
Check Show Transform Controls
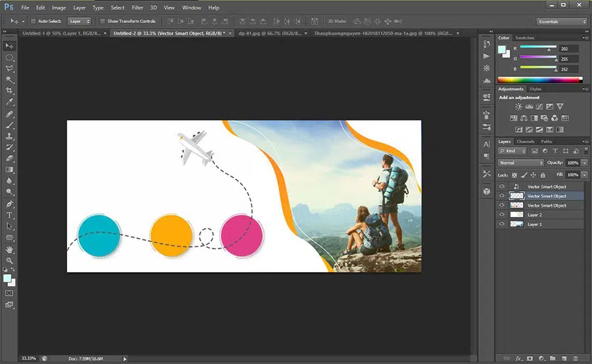pyautogui.click(x=103, y=21)
